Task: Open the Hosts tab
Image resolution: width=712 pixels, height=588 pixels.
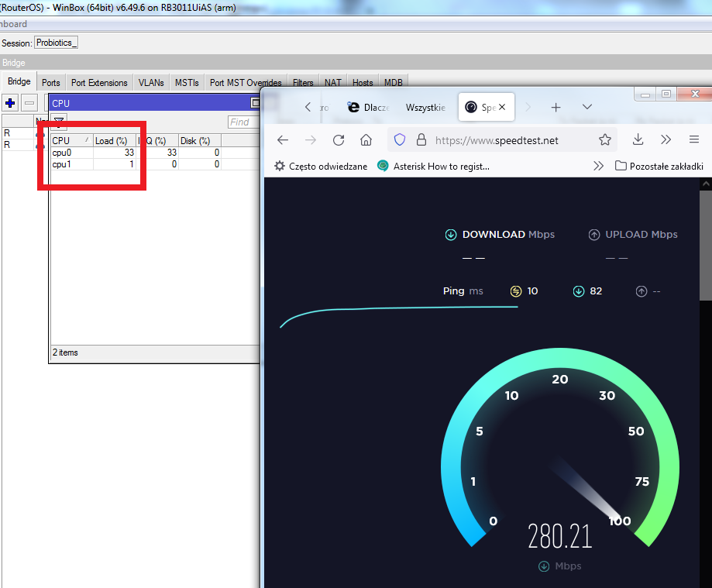Action: (363, 83)
